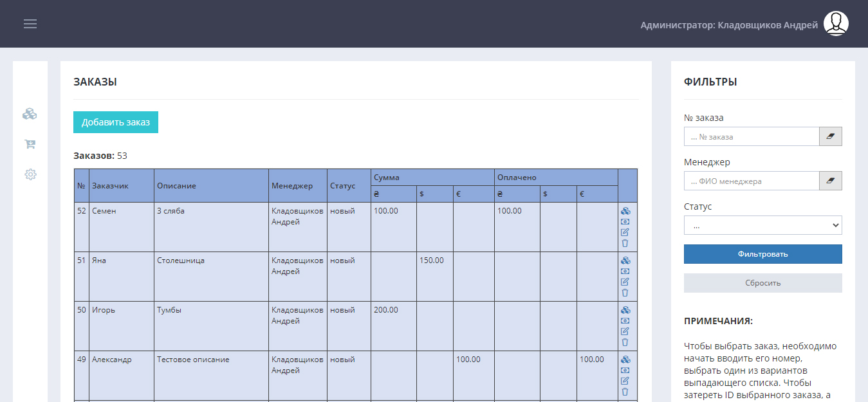The width and height of the screenshot is (868, 402).
Task: Reset filters using the Сбросить button
Action: coord(762,283)
